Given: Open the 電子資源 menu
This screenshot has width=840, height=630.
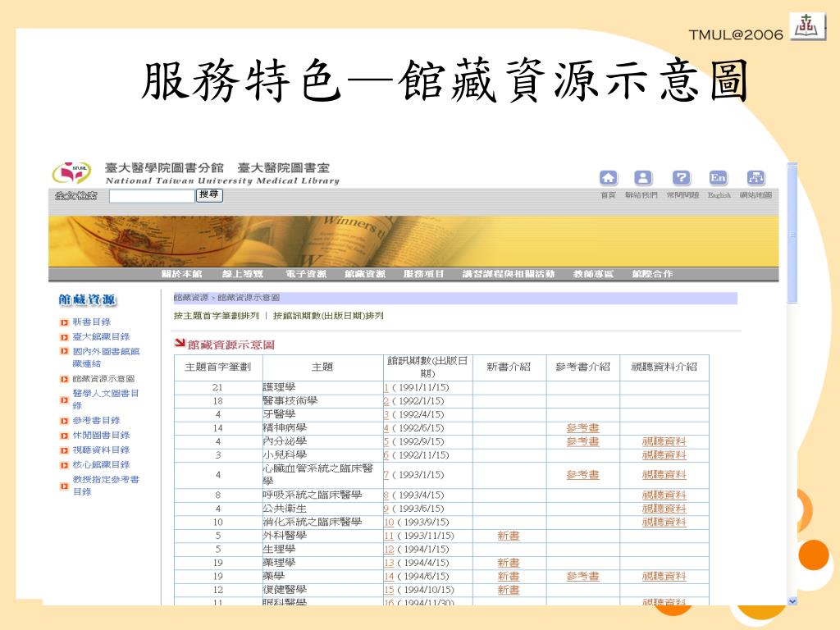Looking at the screenshot, I should tap(305, 274).
